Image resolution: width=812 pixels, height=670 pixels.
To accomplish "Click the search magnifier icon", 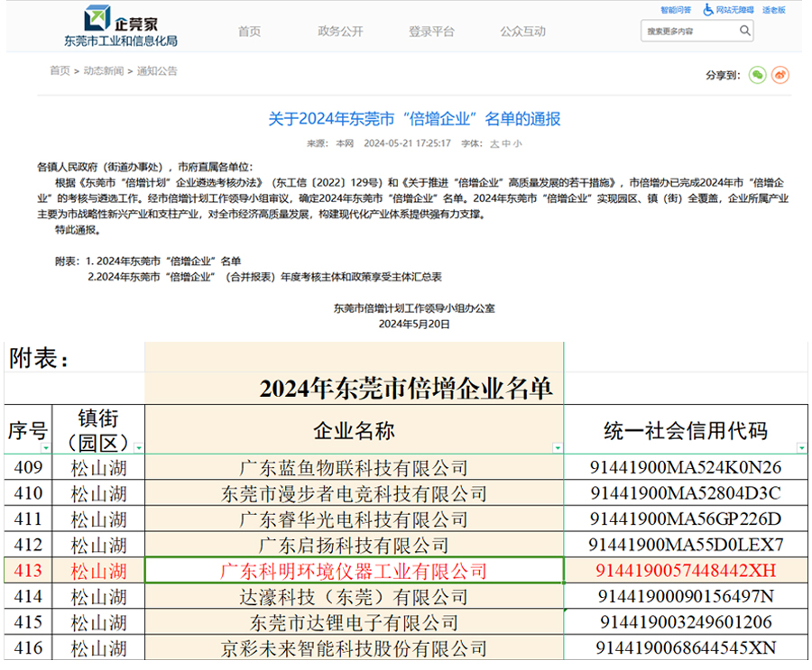I will click(x=744, y=31).
